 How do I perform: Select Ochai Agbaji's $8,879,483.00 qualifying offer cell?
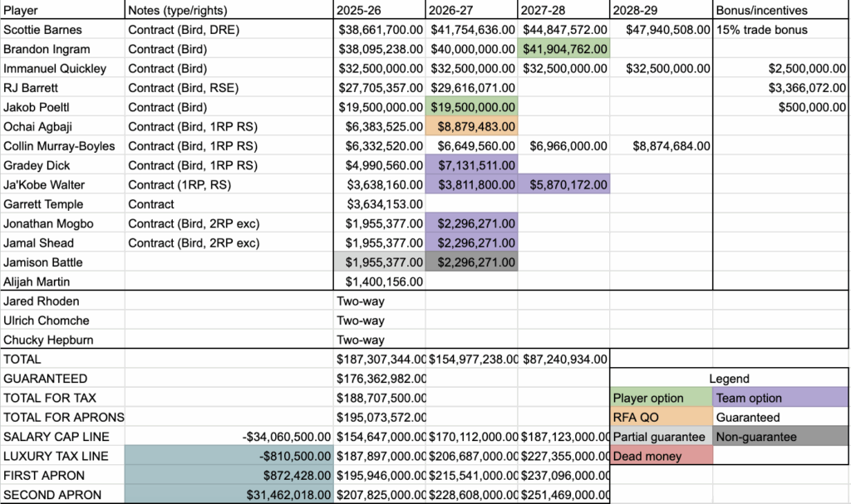point(472,126)
